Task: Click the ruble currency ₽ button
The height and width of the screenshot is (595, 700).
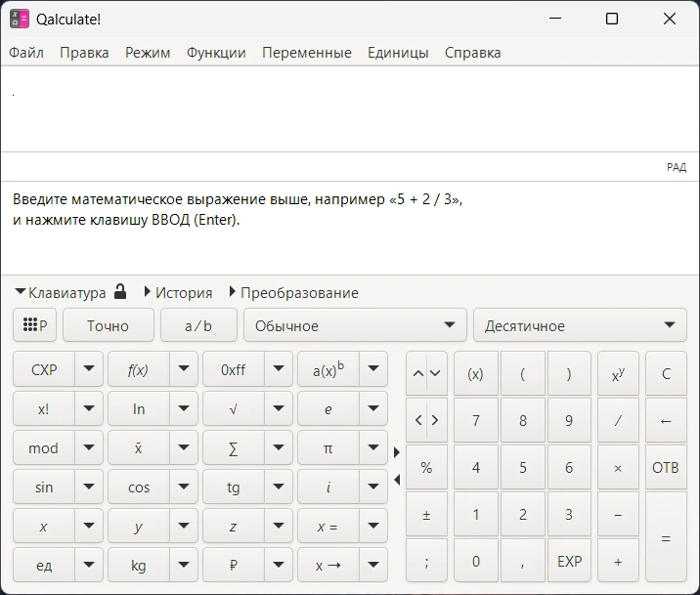Action: tap(234, 565)
